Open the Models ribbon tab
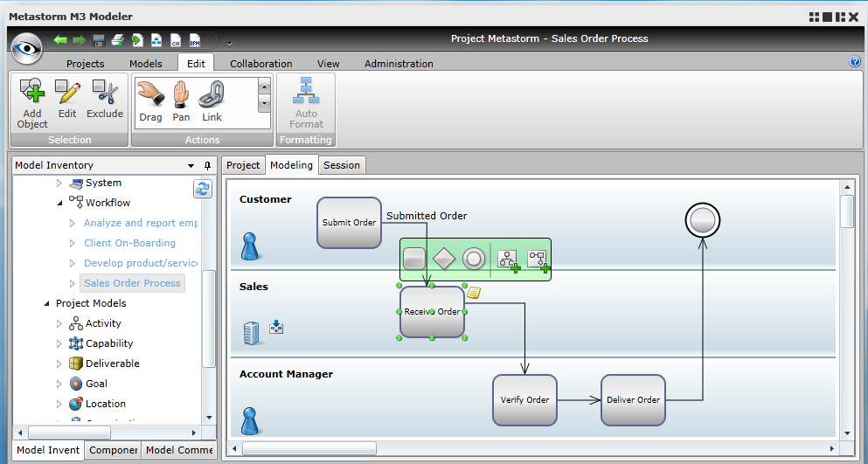 146,64
